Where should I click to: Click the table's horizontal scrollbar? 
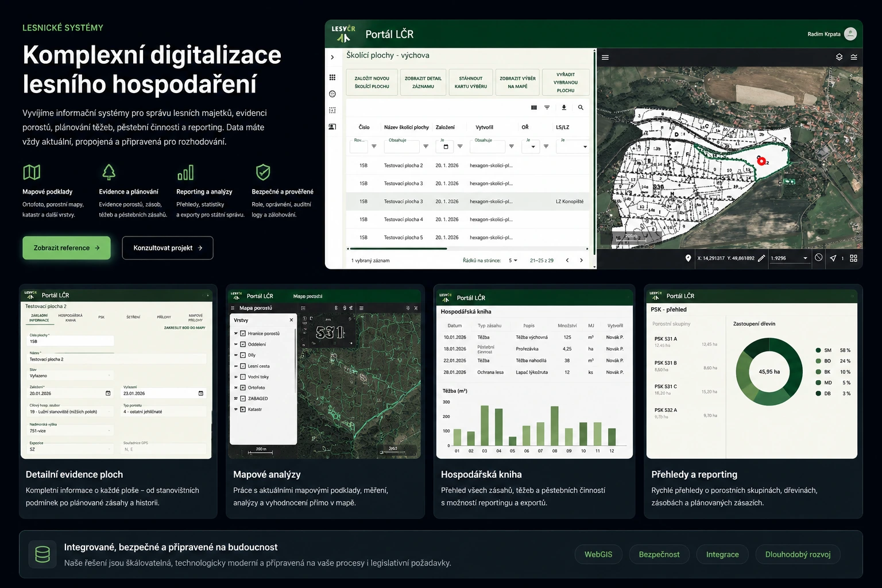[397, 249]
